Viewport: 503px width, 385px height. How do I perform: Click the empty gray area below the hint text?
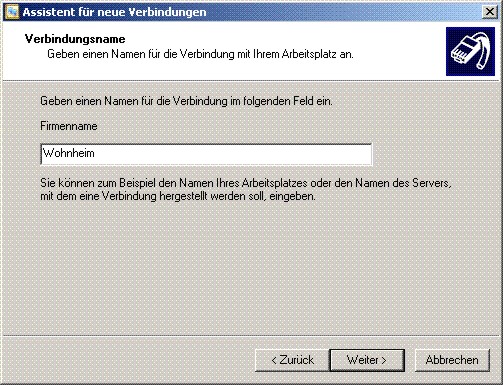click(252, 267)
